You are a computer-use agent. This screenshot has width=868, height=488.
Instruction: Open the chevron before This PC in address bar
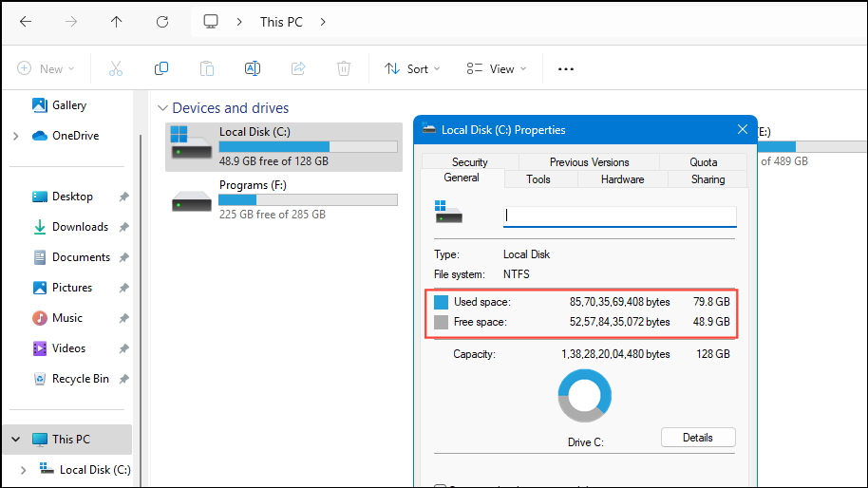239,22
